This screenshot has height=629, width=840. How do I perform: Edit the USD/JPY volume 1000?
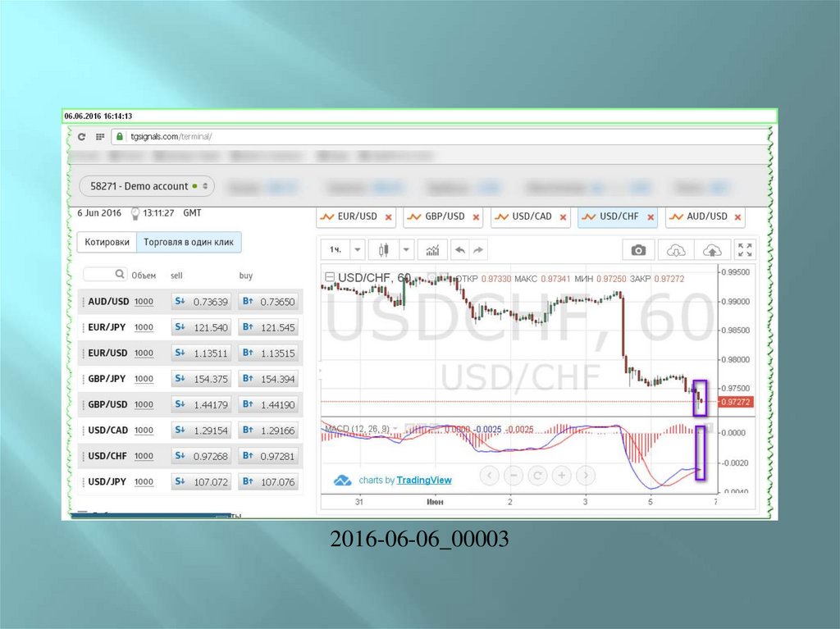144,481
